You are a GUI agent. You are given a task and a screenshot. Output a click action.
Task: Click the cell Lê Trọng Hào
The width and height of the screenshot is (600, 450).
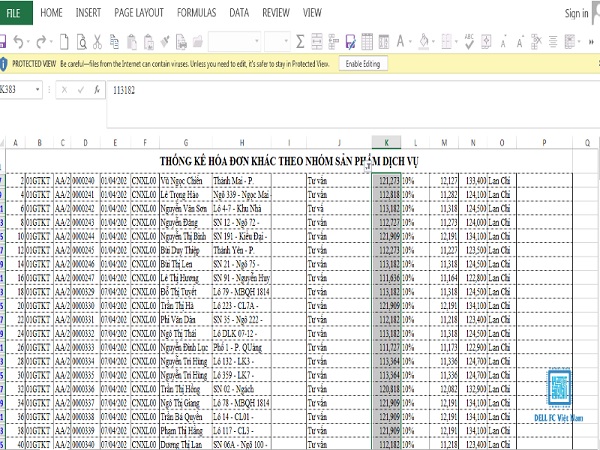(186, 194)
